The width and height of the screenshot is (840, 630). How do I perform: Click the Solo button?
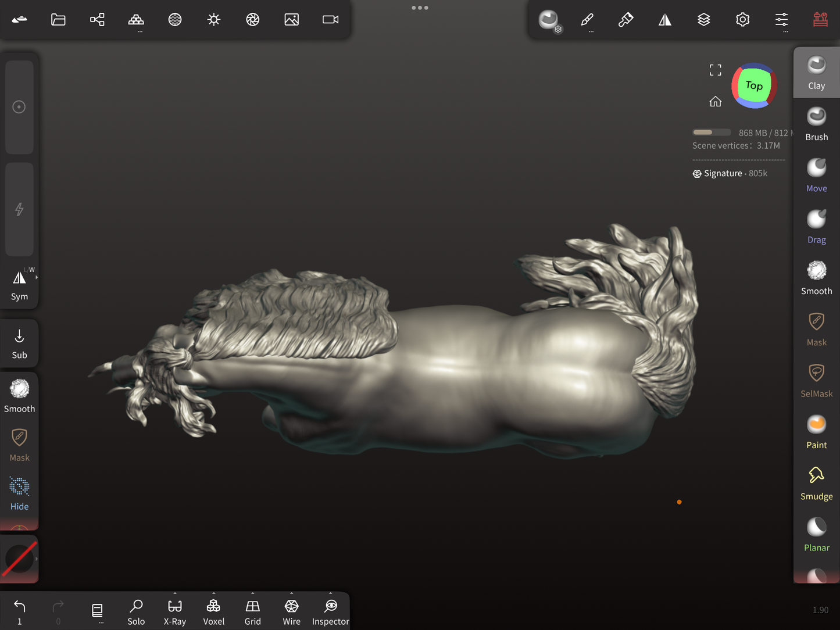coord(136,612)
